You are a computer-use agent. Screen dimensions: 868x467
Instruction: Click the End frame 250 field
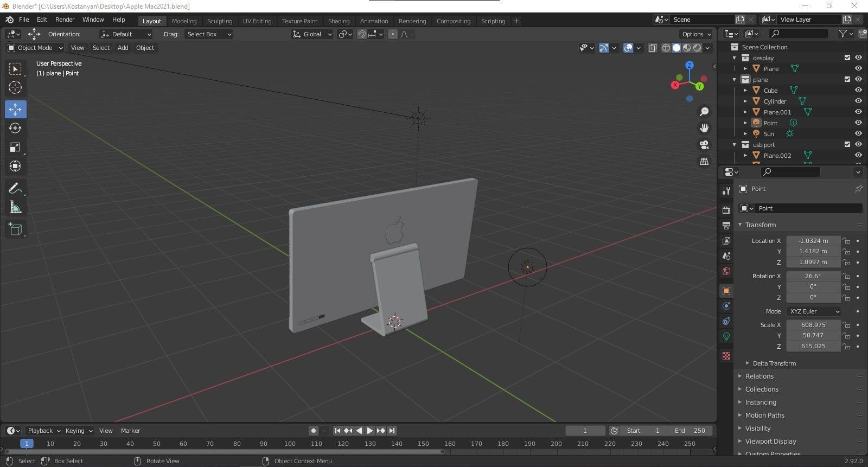[x=690, y=431]
